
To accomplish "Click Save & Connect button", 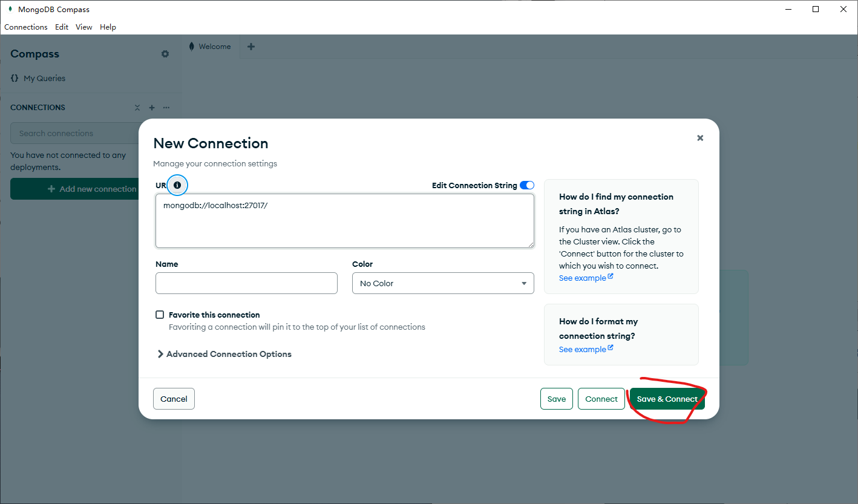I will click(667, 399).
